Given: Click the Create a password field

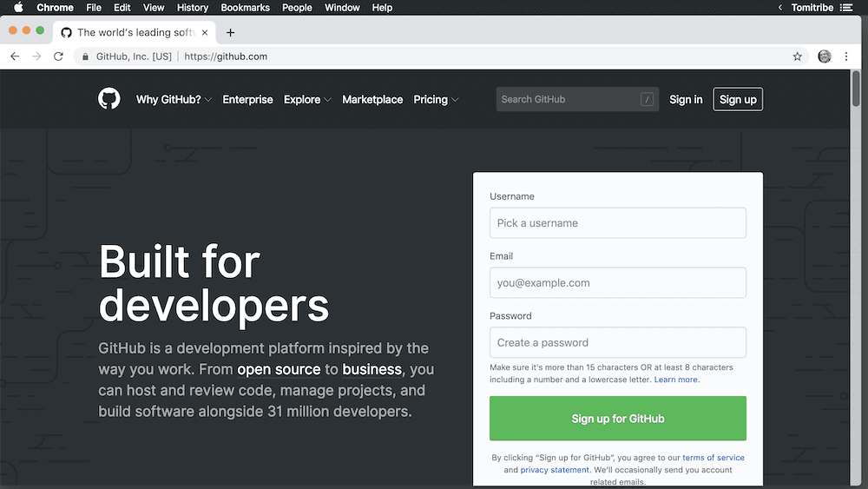Looking at the screenshot, I should click(x=618, y=342).
